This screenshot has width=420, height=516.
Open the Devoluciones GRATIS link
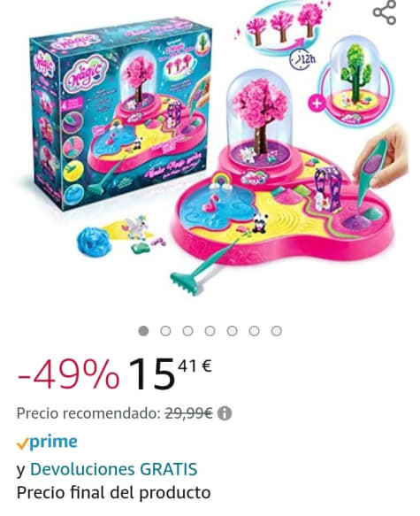(x=114, y=469)
